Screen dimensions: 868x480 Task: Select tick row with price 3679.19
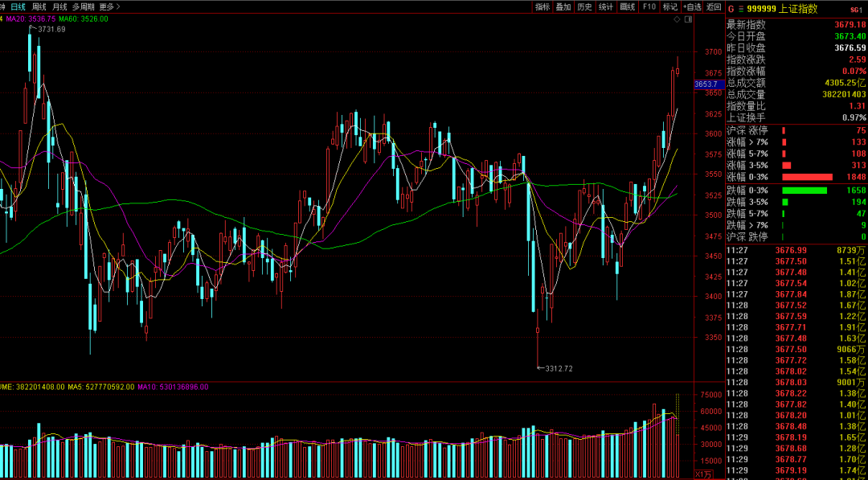[796, 470]
